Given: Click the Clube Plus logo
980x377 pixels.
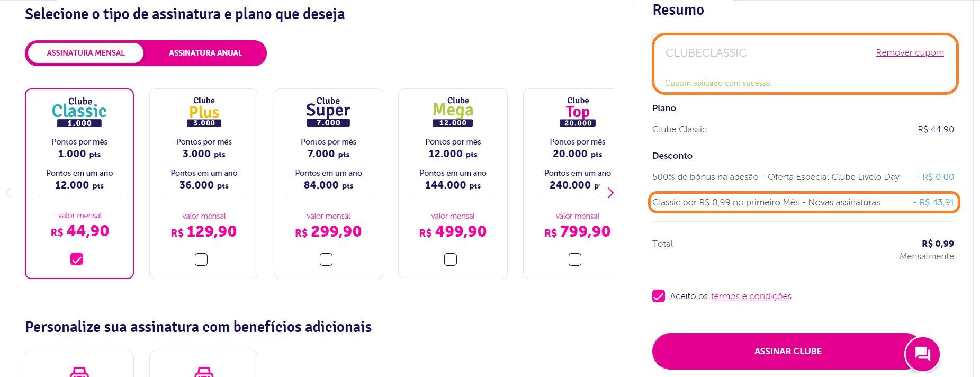Looking at the screenshot, I should click(x=204, y=112).
